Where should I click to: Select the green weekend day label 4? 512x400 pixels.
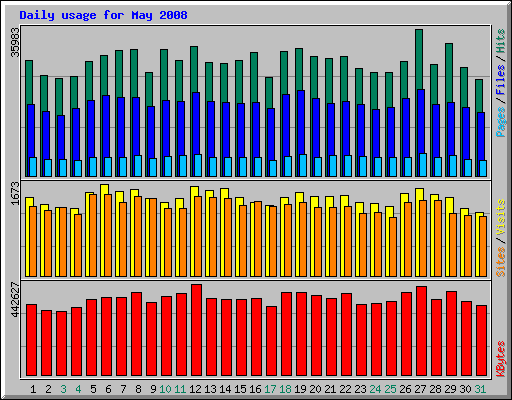point(78,389)
